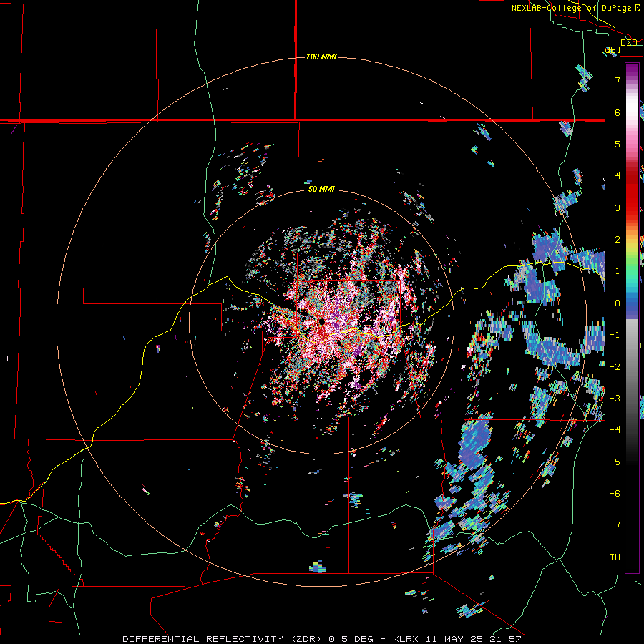Click the 0 value on color scale

click(618, 303)
